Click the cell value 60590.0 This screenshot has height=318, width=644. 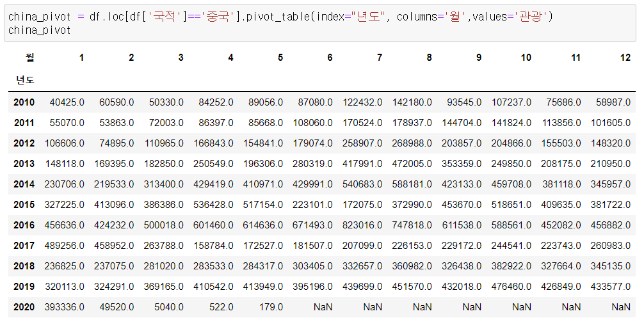[117, 102]
